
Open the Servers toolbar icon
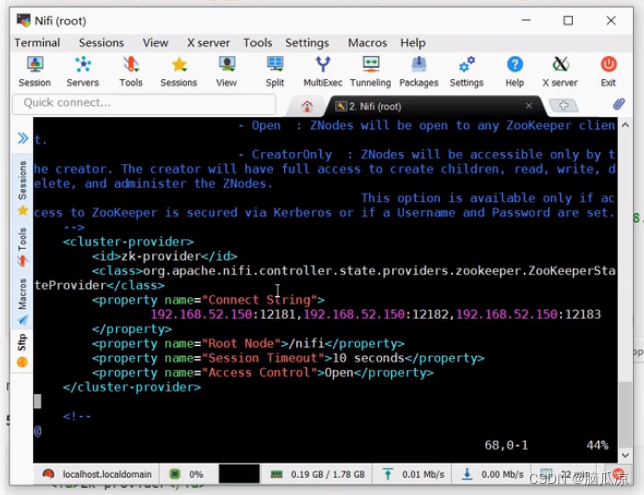(x=83, y=71)
